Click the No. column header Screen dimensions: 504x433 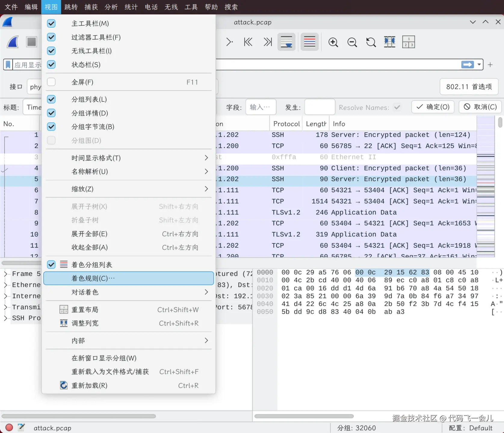pos(20,124)
